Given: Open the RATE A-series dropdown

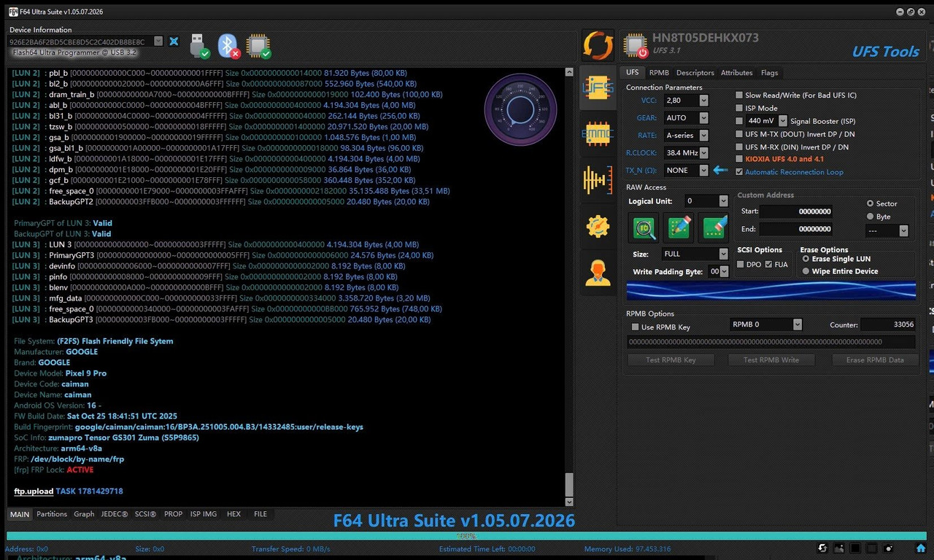Looking at the screenshot, I should click(x=703, y=136).
